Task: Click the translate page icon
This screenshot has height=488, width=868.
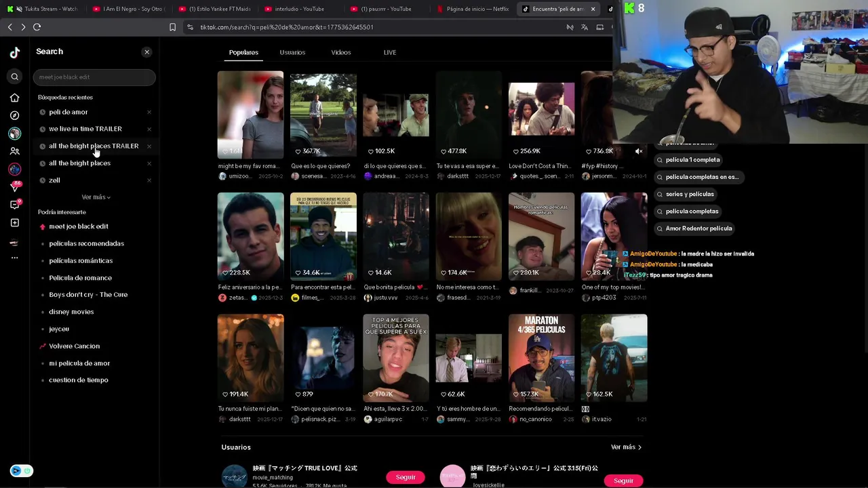Action: (585, 27)
